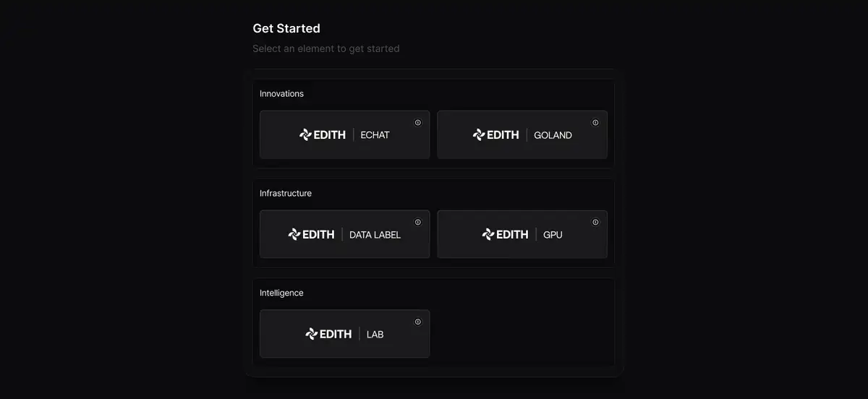Viewport: 868px width, 399px height.
Task: Click the info icon on the GOLAND card
Action: 595,123
